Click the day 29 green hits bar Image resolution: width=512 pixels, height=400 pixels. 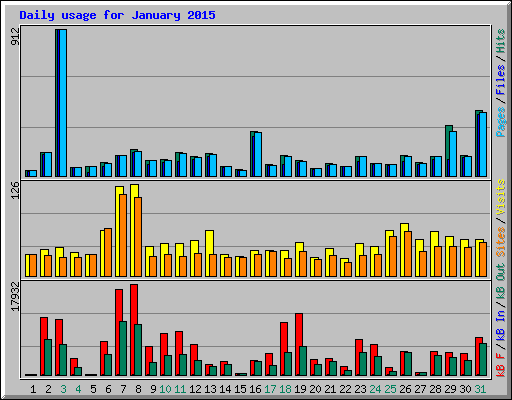(449, 151)
